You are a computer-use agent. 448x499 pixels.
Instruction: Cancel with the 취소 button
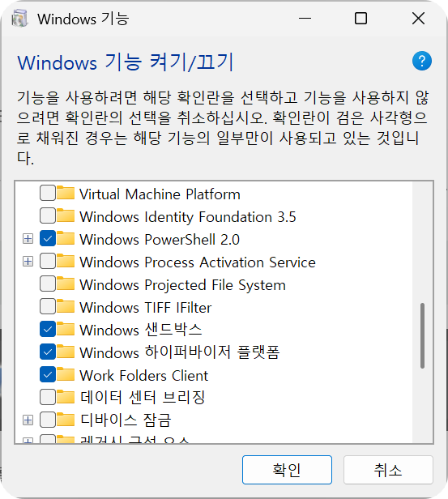[388, 470]
